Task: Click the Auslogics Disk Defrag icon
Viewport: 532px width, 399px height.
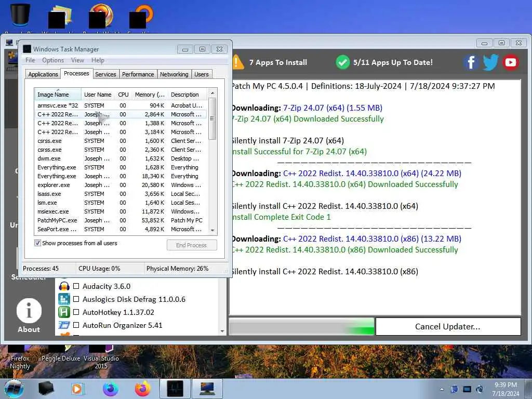Action: pos(64,299)
